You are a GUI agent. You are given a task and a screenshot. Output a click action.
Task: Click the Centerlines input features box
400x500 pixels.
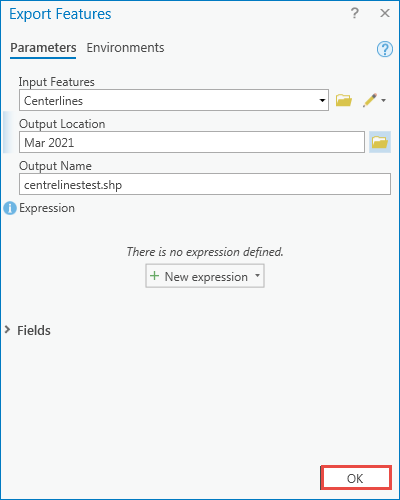174,100
